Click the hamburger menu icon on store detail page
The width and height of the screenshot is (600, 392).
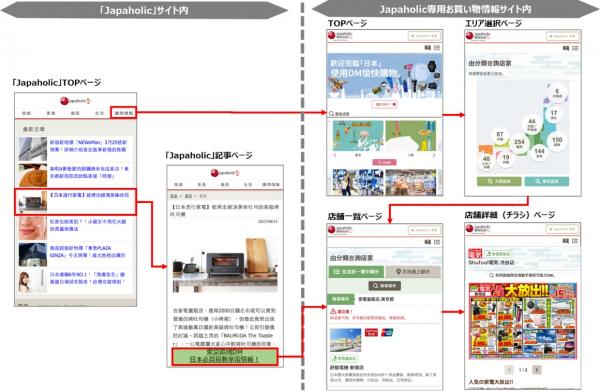pos(575,241)
